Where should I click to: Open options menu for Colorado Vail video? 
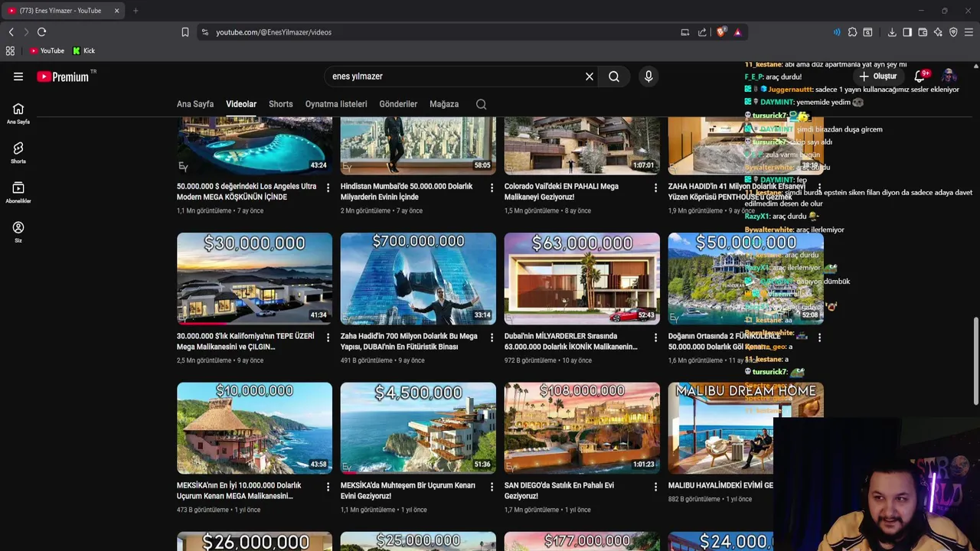(655, 187)
